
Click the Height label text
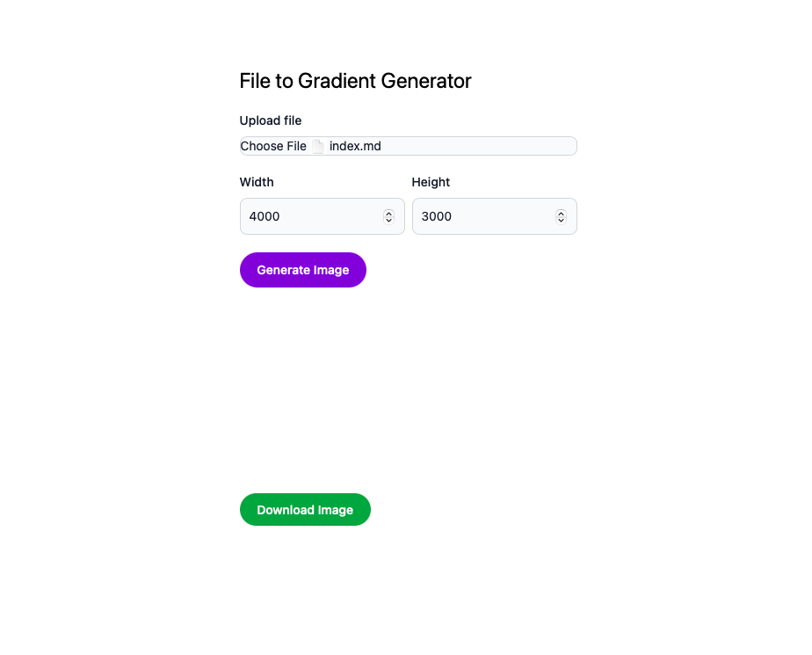pyautogui.click(x=431, y=182)
